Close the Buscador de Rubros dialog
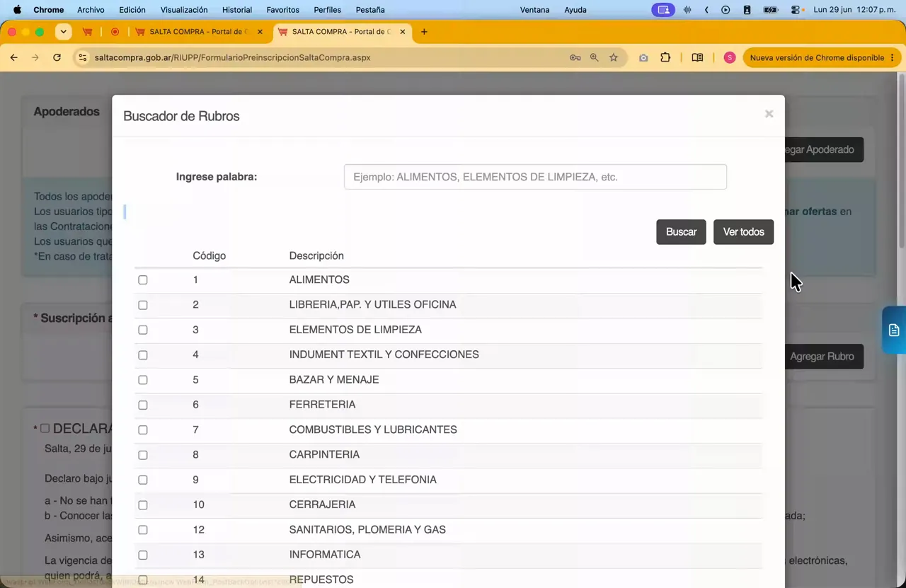 click(769, 114)
